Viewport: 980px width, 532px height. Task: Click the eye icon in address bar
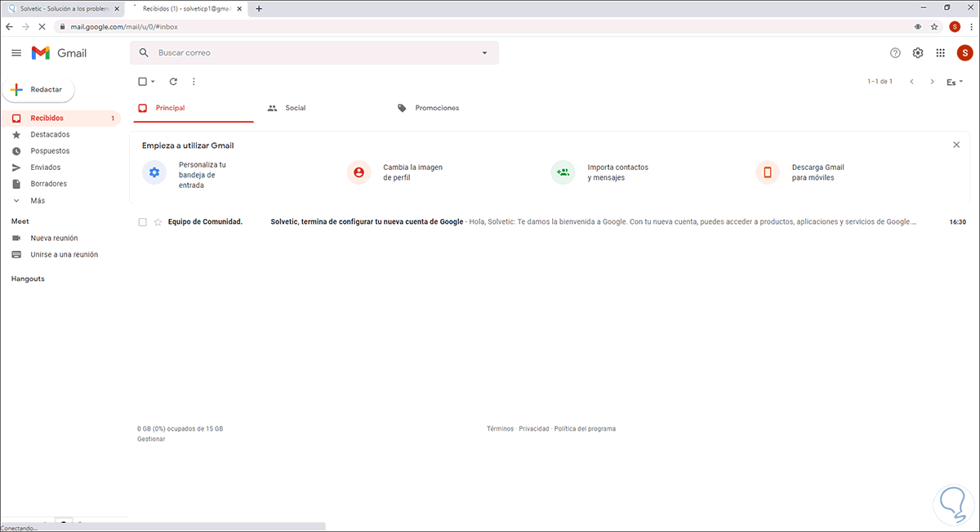click(x=919, y=26)
